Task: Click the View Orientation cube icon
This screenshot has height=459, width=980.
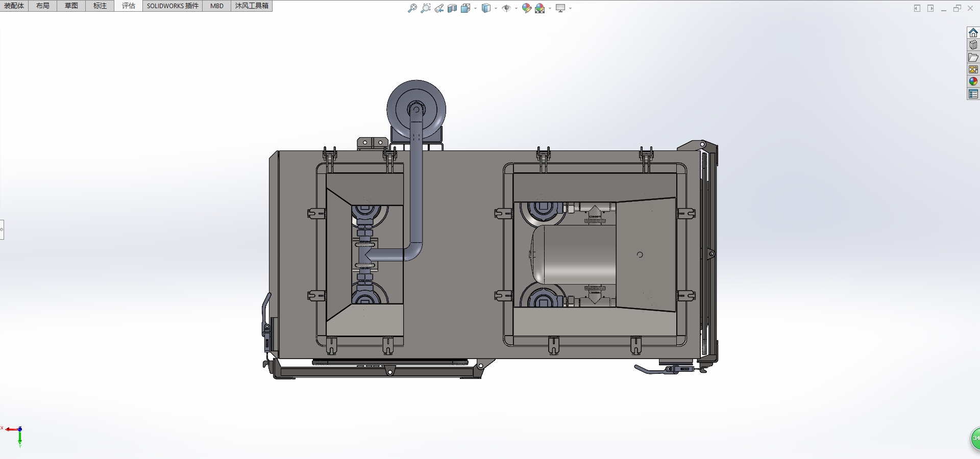Action: tap(465, 8)
